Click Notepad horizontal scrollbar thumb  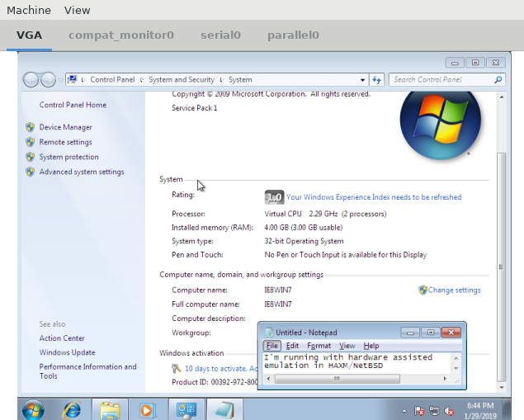337,379
